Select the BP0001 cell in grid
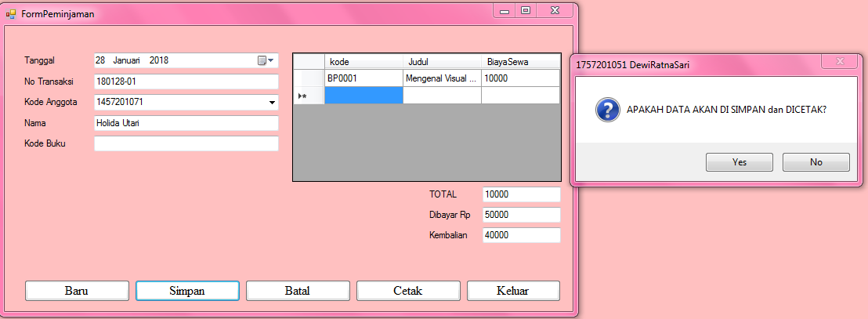This screenshot has width=868, height=319. pos(363,78)
